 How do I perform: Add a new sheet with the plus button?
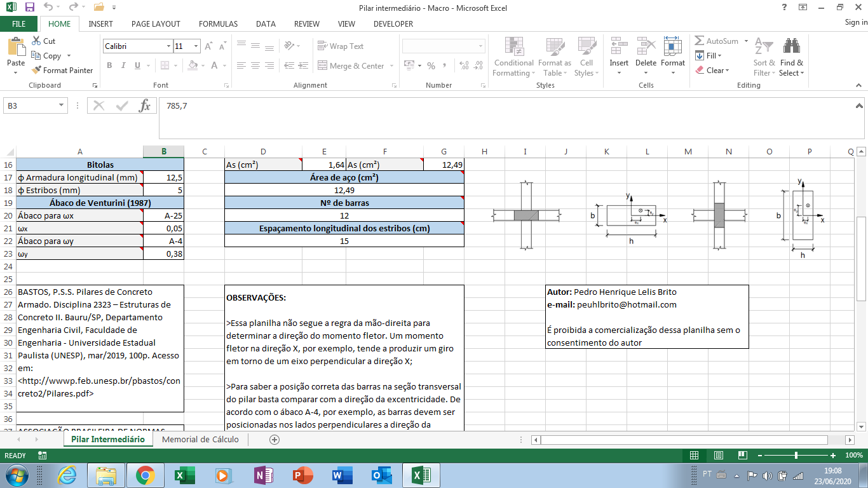[x=275, y=440]
